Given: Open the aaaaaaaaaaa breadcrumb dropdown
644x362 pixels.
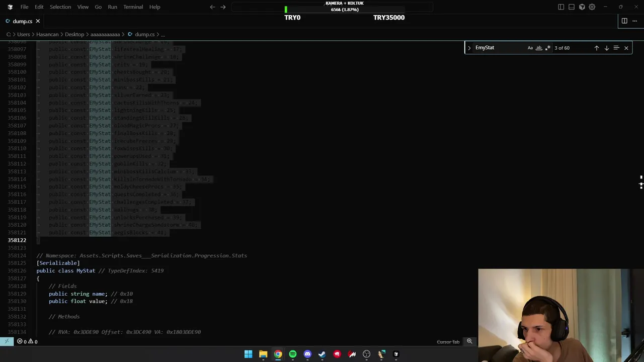Looking at the screenshot, I should pos(105,34).
